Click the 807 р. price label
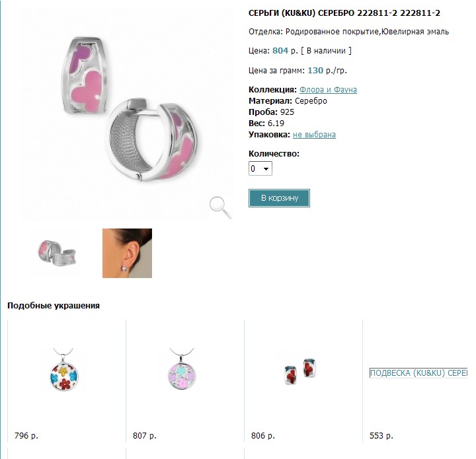The width and height of the screenshot is (476, 459). [x=145, y=436]
